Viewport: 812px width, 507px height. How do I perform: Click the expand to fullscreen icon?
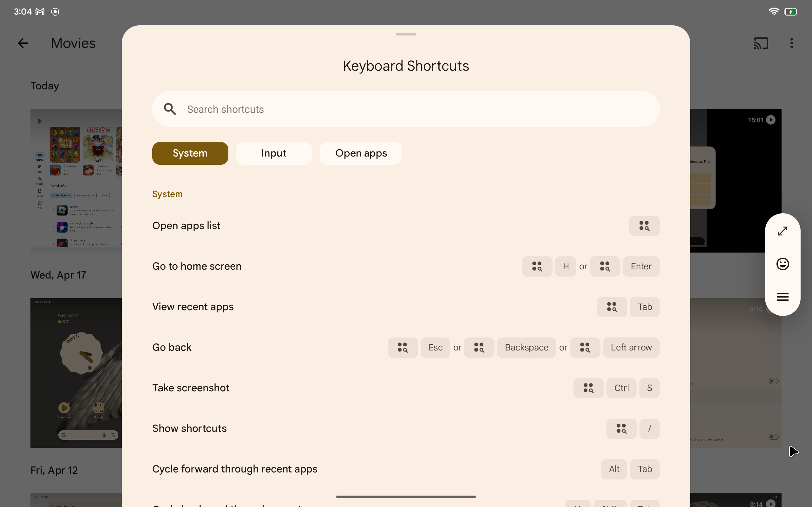coord(783,231)
